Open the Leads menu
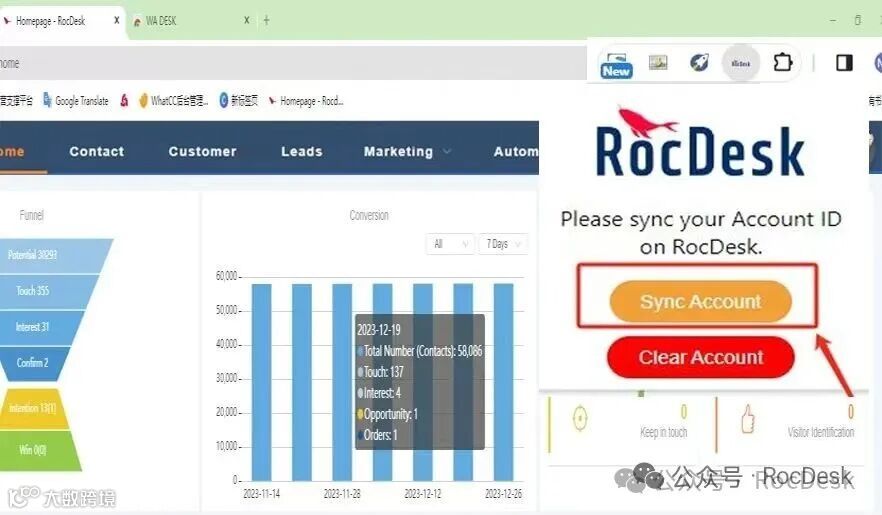The image size is (882, 515). pyautogui.click(x=302, y=151)
